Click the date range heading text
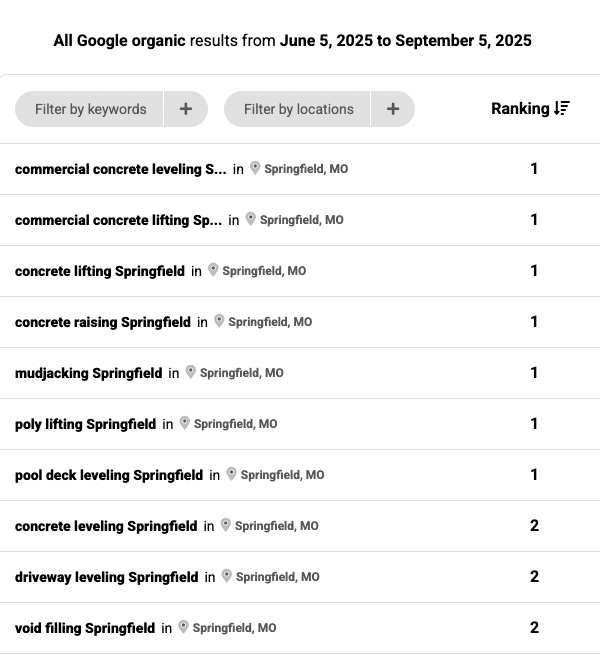 point(292,41)
